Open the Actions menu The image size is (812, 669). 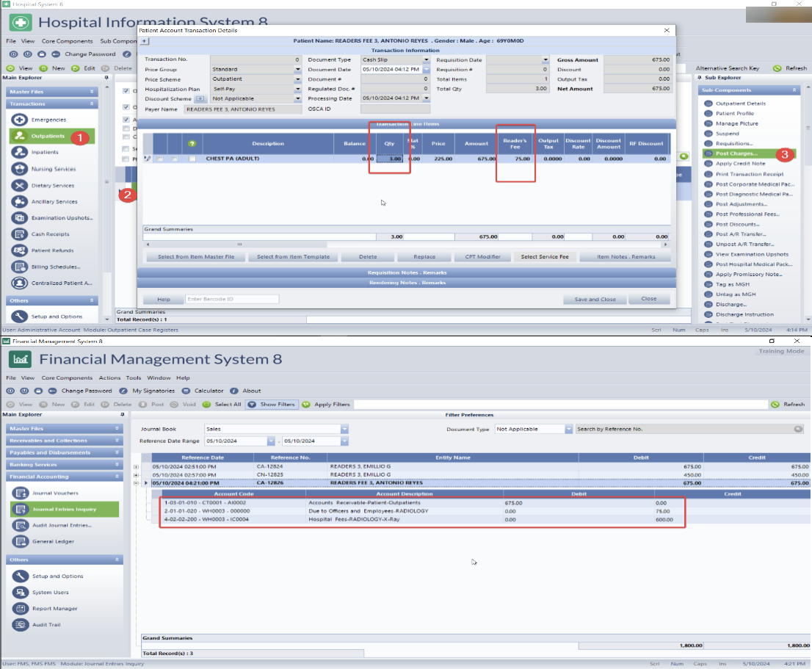[109, 377]
